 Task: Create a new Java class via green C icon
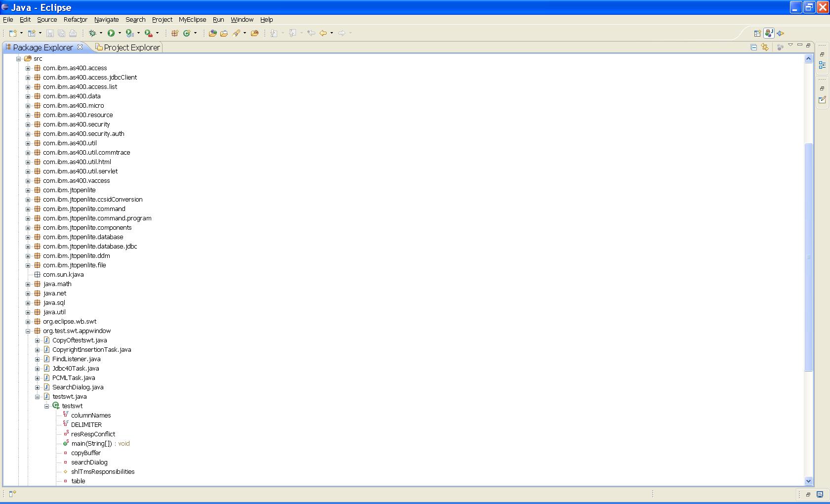[x=187, y=33]
